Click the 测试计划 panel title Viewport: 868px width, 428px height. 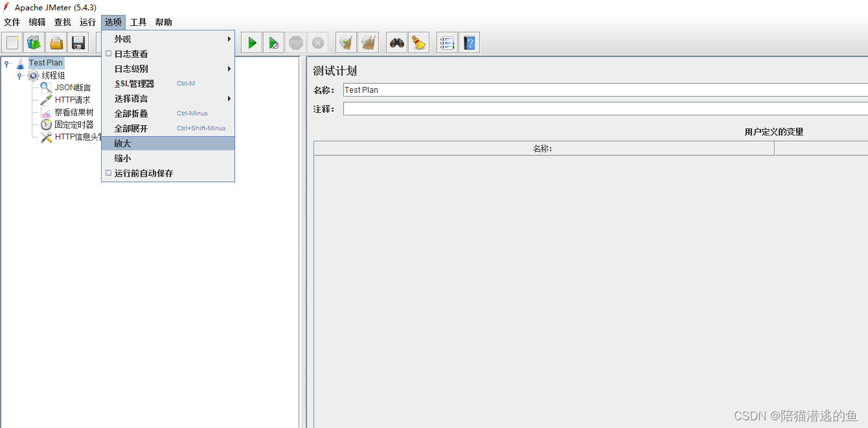(x=335, y=71)
